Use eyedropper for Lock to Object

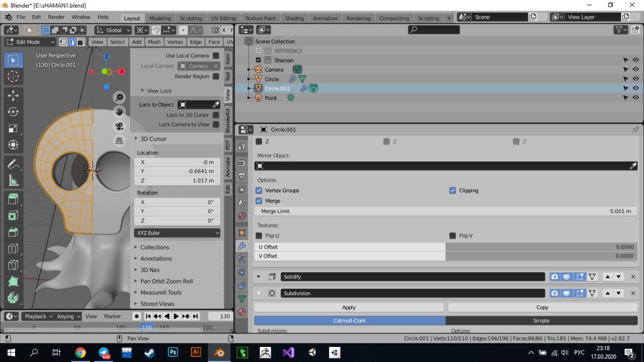(216, 105)
